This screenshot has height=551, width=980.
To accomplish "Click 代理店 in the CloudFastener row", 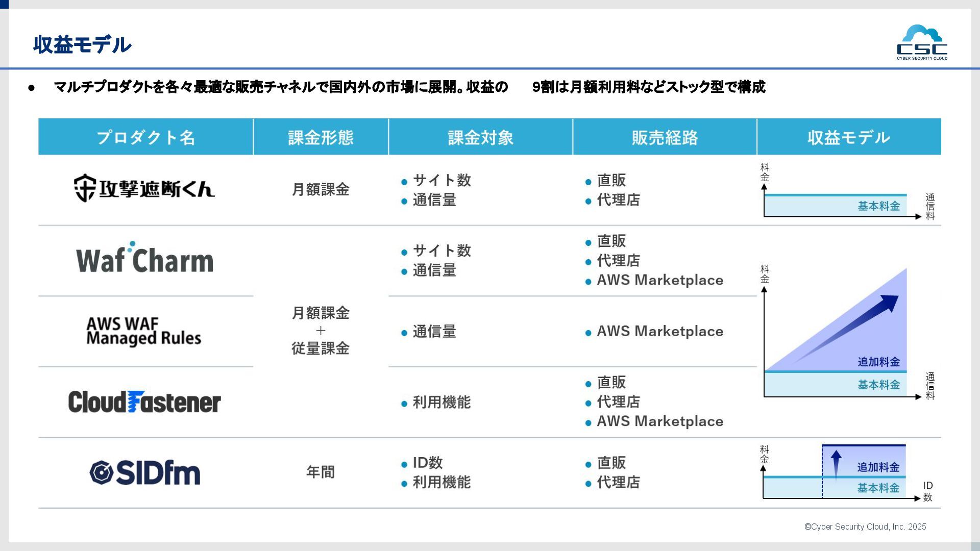I will tap(619, 402).
